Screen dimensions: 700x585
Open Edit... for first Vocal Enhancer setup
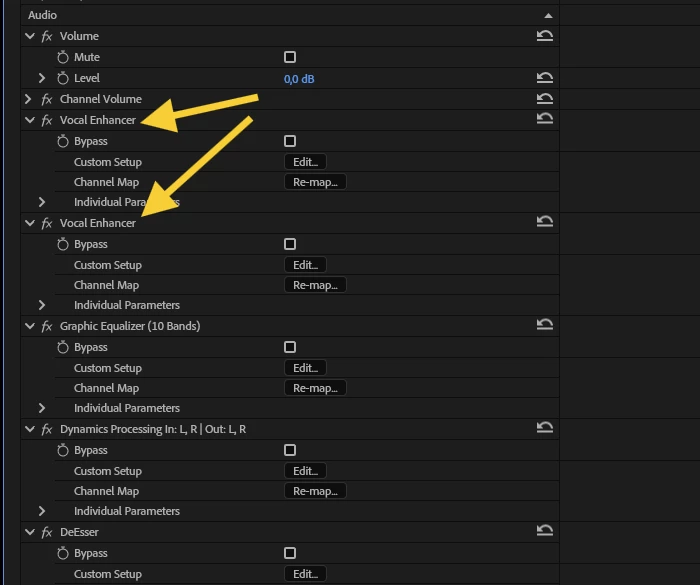(x=305, y=162)
